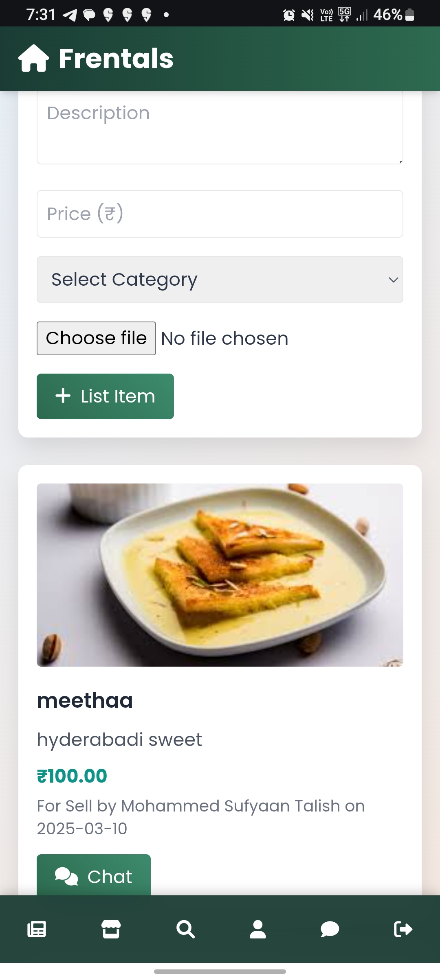Screen dimensions: 440x980
Task: Open the newspaper feed icon in bottom bar
Action: click(37, 929)
